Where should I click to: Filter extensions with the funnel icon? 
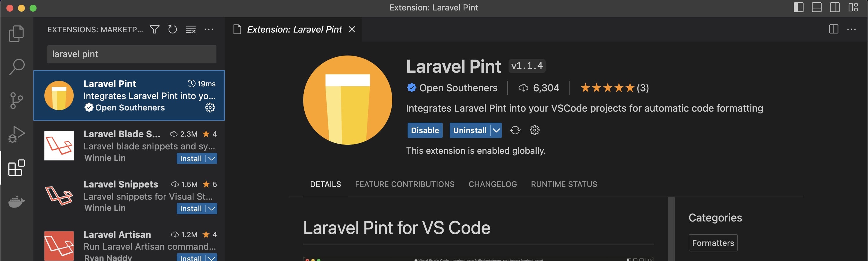(x=155, y=29)
